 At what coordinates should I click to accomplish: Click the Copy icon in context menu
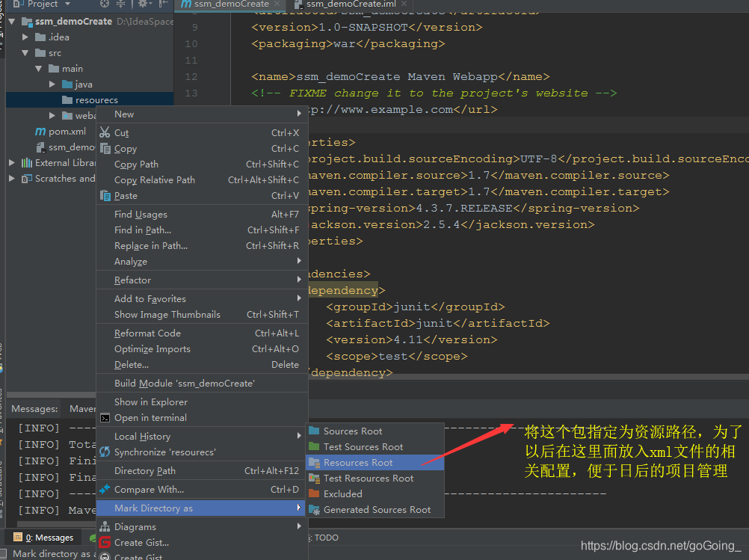[x=105, y=149]
